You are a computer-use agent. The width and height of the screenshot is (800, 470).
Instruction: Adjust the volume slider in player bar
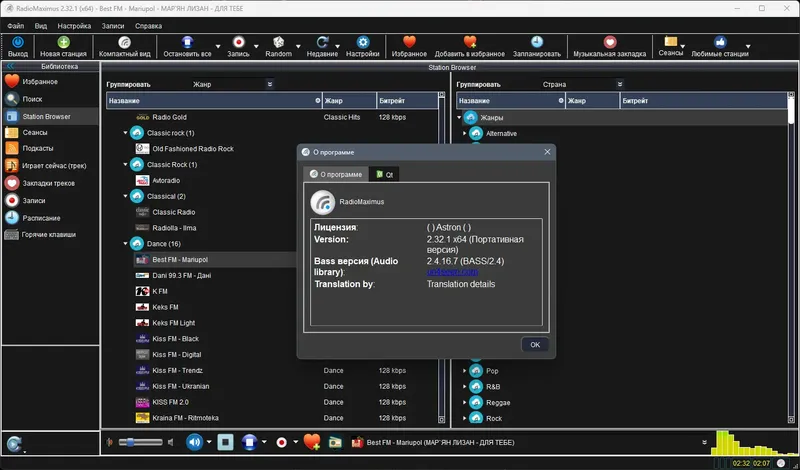click(x=140, y=442)
